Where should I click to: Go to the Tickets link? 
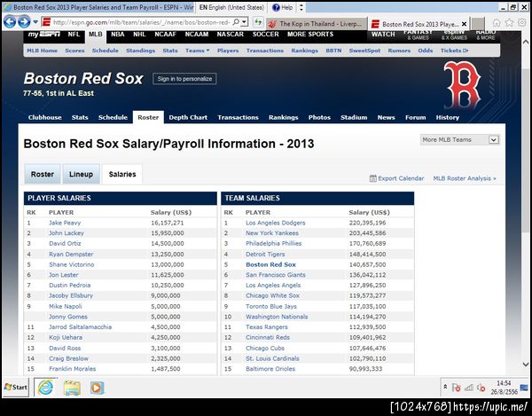[454, 51]
